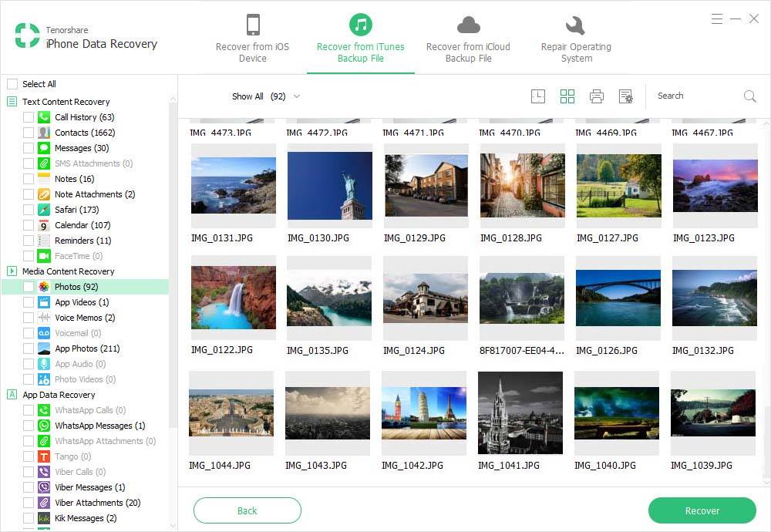This screenshot has width=771, height=532.
Task: Click the printer icon in toolbar
Action: tap(597, 96)
